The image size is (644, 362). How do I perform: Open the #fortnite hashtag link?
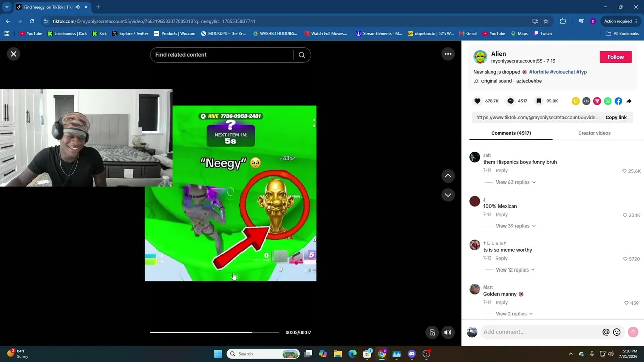click(539, 72)
